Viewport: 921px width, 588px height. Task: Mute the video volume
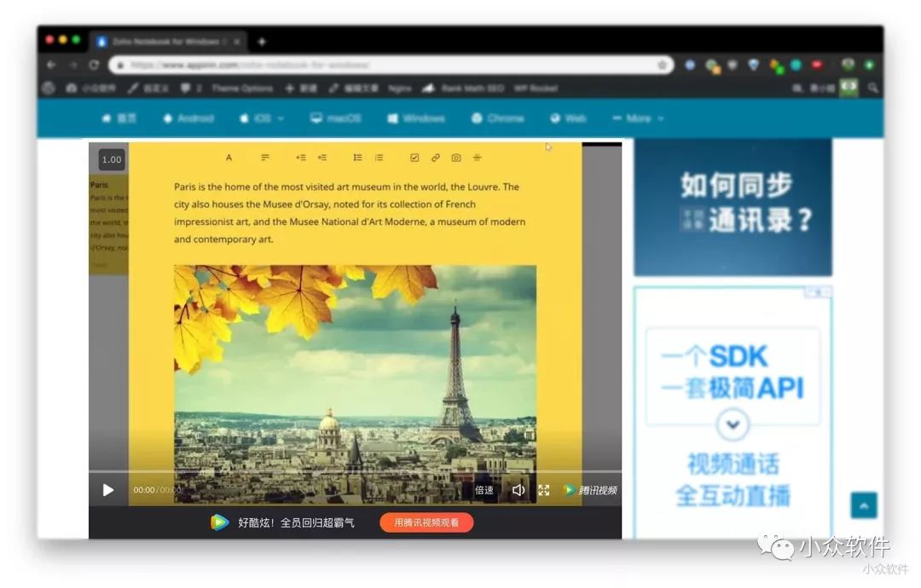pyautogui.click(x=518, y=490)
